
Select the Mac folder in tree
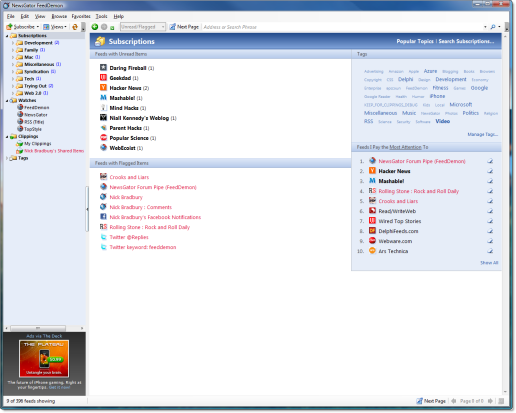(28, 57)
